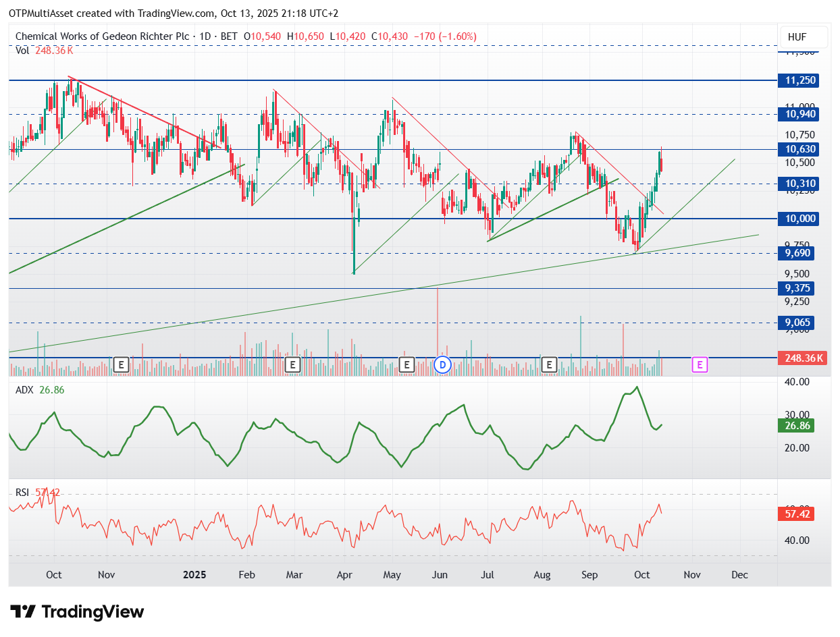
Task: Open the HUF currency selector
Action: click(797, 37)
